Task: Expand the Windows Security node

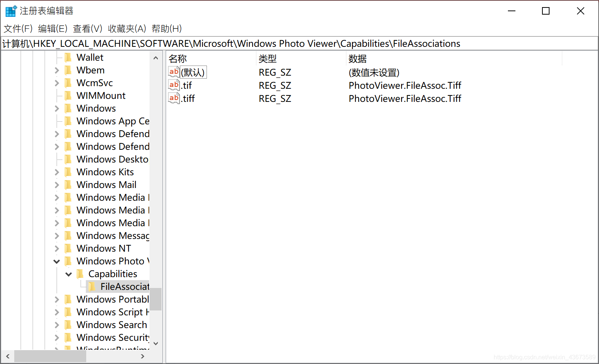Action: 57,337
